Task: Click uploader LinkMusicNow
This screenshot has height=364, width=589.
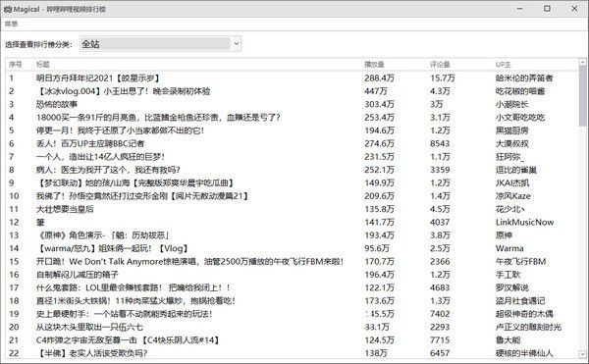Action: (x=525, y=222)
